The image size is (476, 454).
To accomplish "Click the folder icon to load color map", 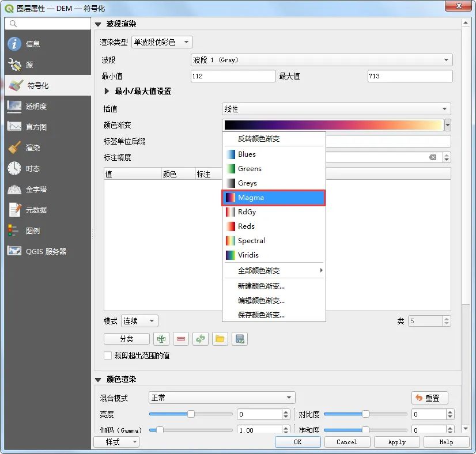I will click(220, 339).
